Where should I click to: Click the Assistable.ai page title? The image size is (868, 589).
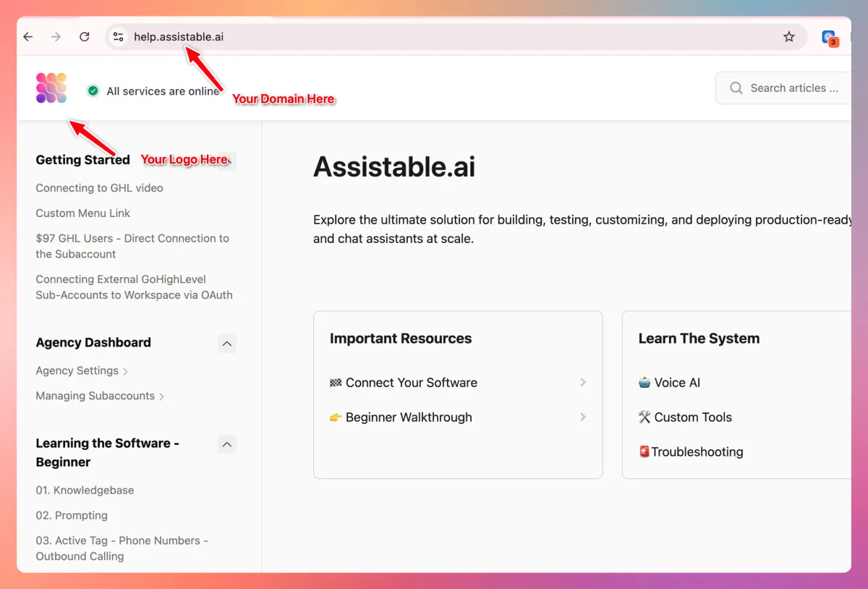tap(394, 167)
